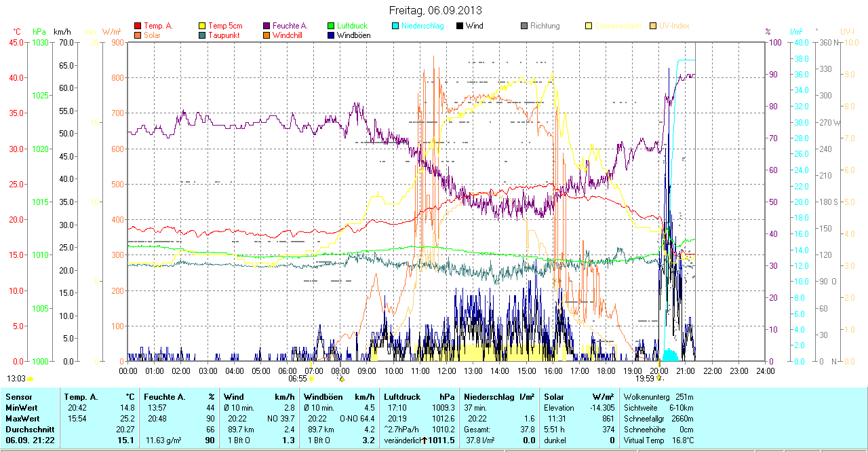Click the 19:59 sunset time marker

pos(645,379)
